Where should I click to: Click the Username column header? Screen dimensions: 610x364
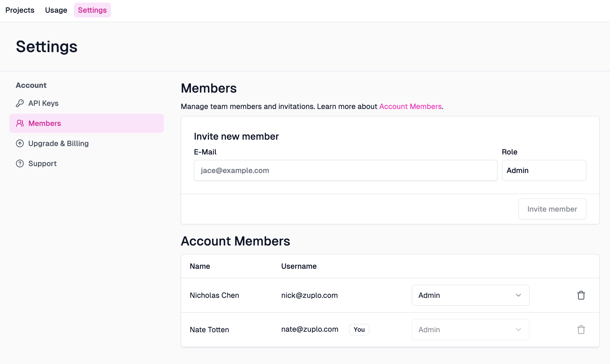tap(299, 266)
